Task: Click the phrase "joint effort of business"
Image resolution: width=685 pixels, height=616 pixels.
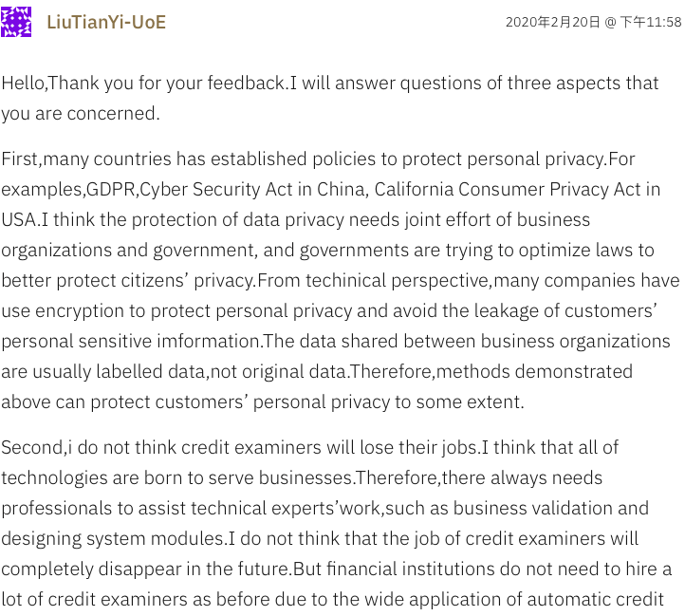Action: coord(489,219)
